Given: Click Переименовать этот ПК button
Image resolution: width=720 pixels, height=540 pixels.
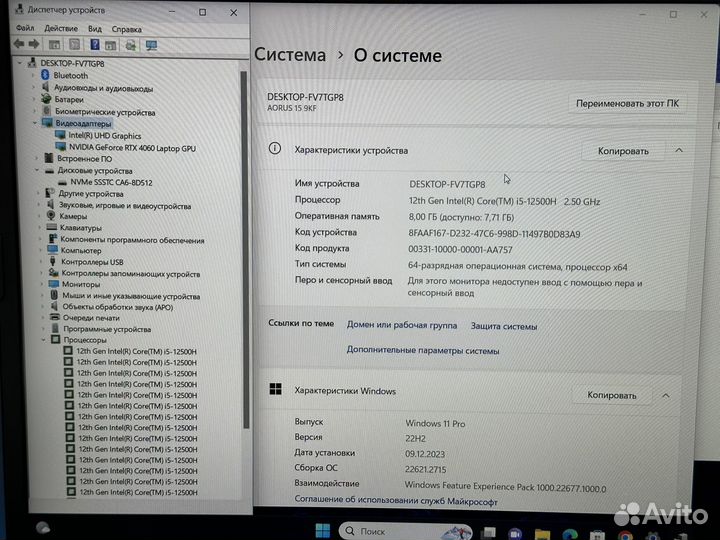Looking at the screenshot, I should click(x=627, y=103).
